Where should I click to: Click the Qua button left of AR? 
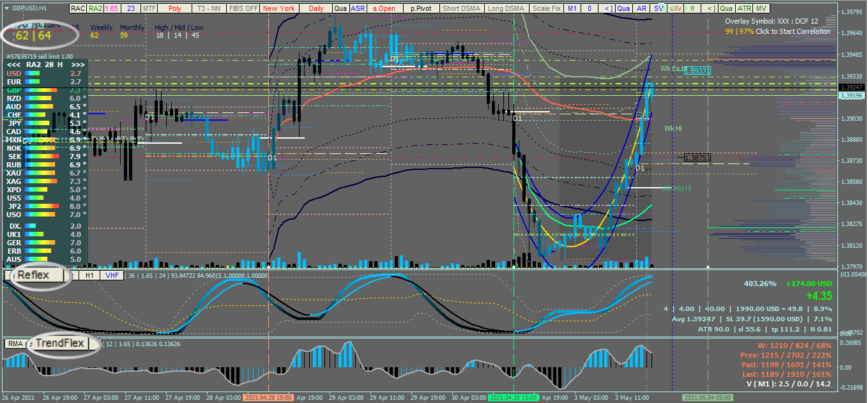(624, 8)
